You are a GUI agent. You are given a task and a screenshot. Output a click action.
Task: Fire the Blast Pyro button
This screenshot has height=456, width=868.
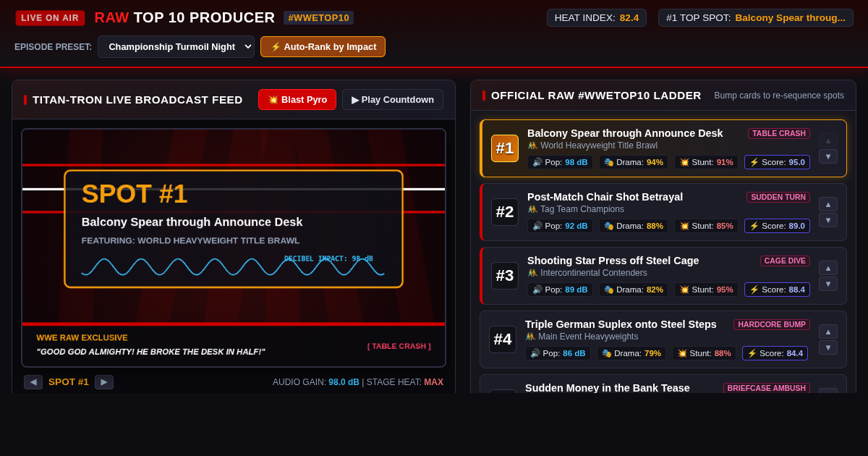point(297,99)
